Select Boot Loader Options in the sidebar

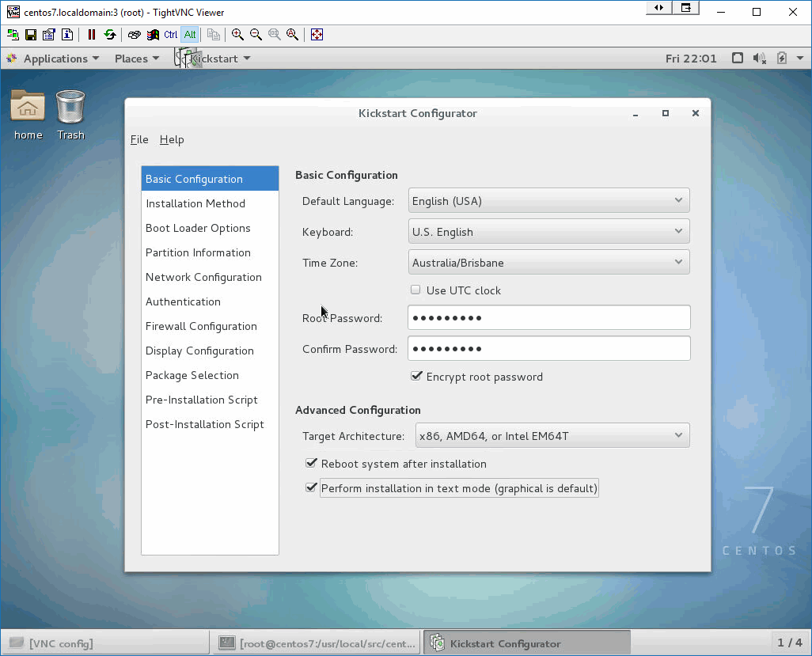tap(210, 228)
